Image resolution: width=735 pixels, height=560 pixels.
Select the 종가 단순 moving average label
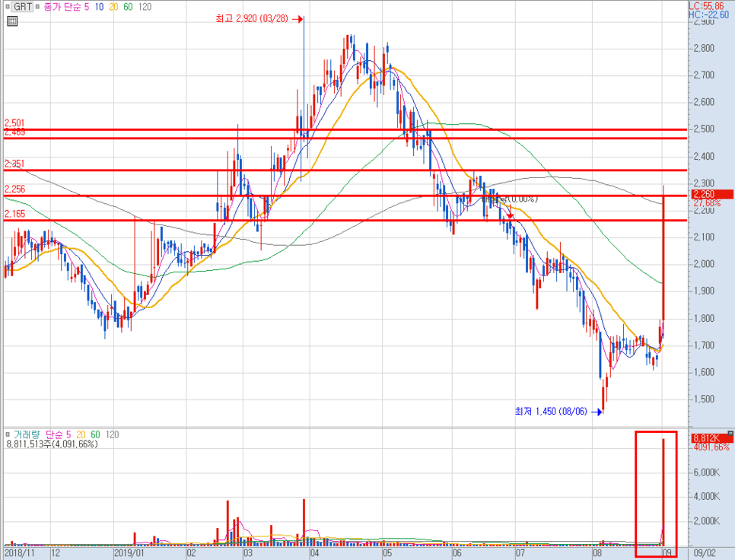[x=62, y=7]
